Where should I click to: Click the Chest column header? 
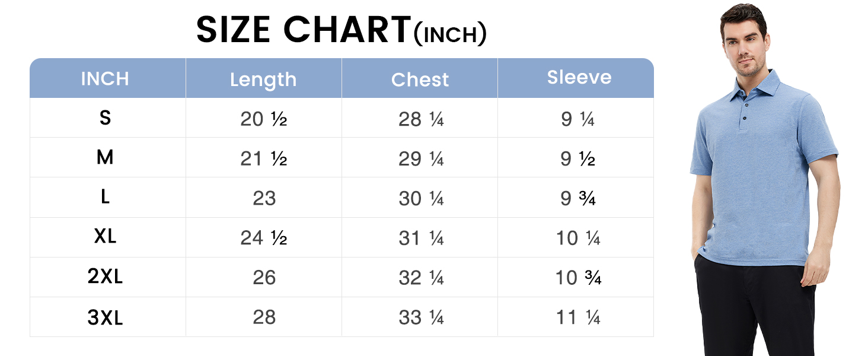pos(420,80)
